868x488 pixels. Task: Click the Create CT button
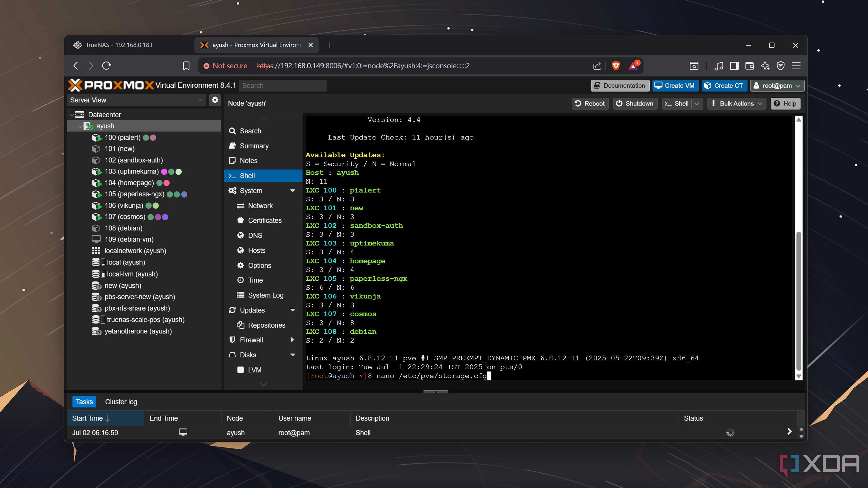pos(724,86)
